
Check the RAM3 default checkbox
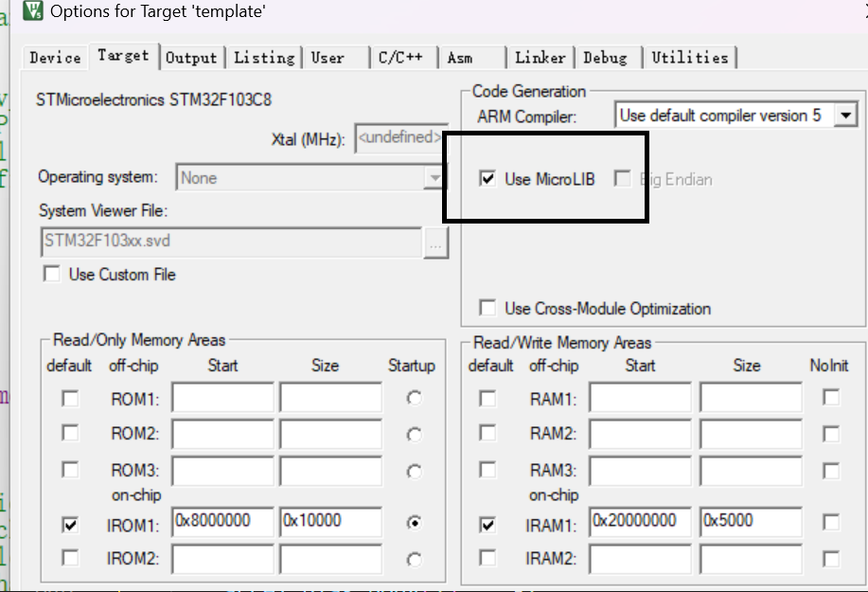[487, 470]
